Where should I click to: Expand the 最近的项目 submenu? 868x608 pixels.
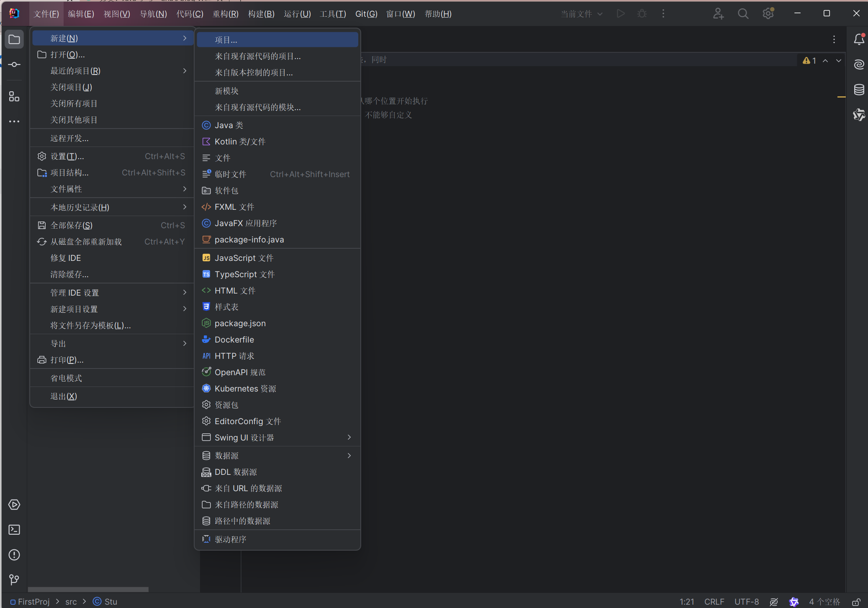112,71
